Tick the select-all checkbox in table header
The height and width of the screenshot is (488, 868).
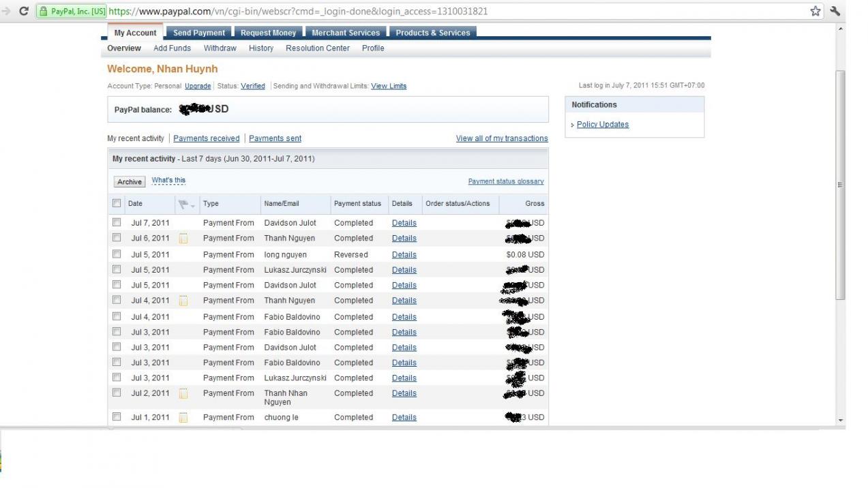point(117,203)
